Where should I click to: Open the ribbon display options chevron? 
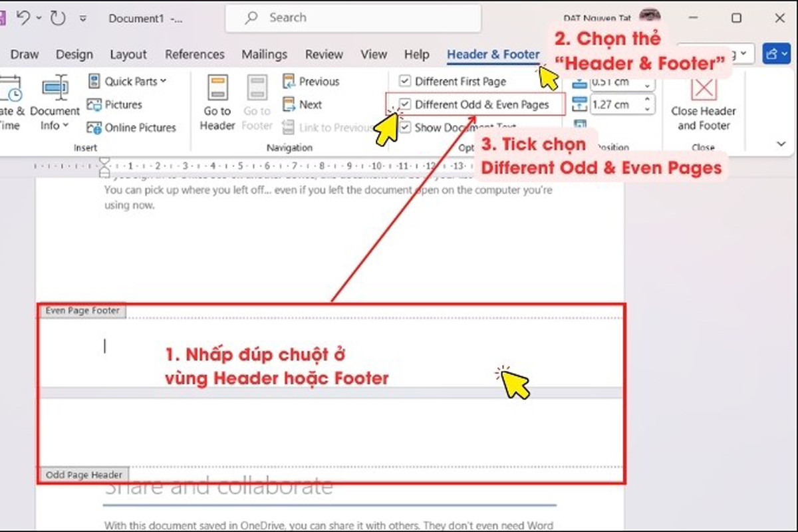(x=782, y=143)
